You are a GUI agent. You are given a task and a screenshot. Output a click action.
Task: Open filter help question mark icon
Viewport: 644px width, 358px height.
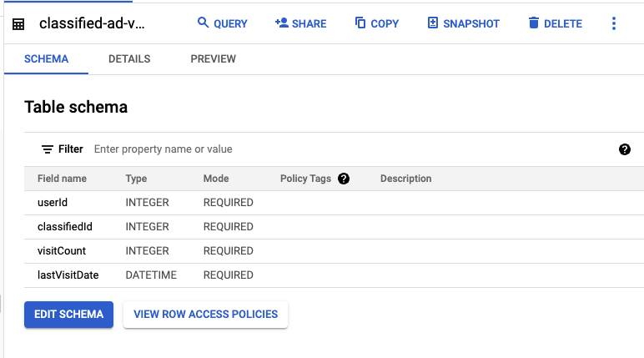624,149
